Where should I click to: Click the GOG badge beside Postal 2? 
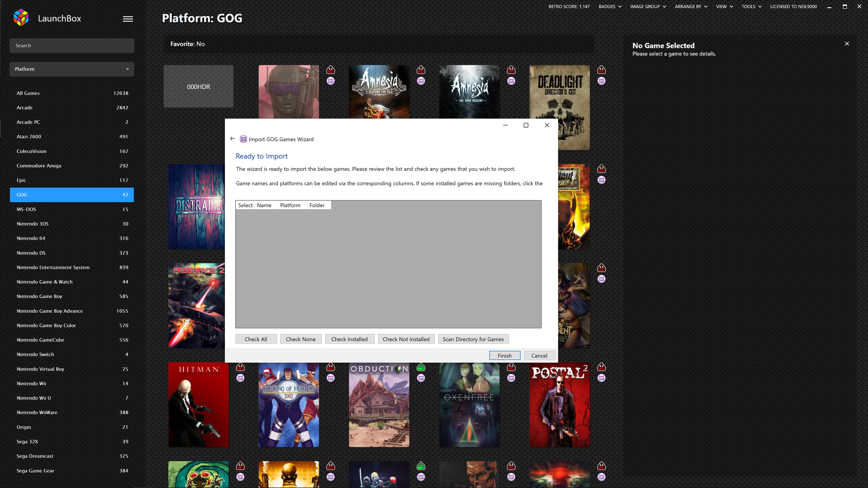point(601,378)
